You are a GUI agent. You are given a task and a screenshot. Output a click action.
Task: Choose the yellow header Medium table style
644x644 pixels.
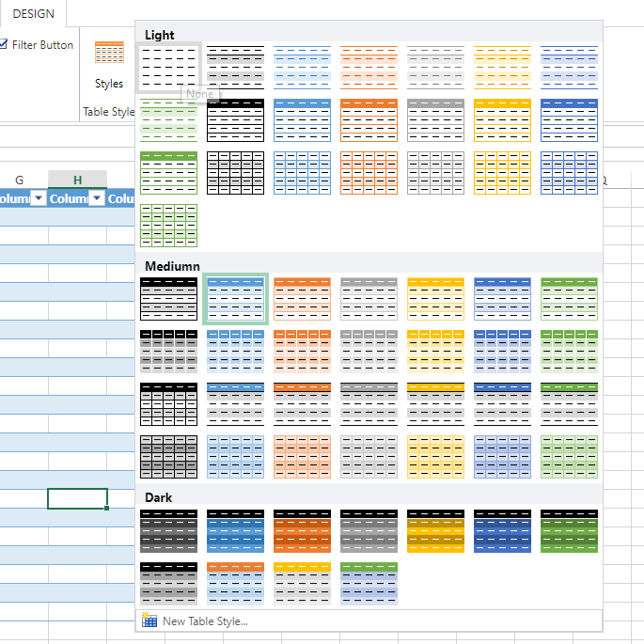click(435, 299)
